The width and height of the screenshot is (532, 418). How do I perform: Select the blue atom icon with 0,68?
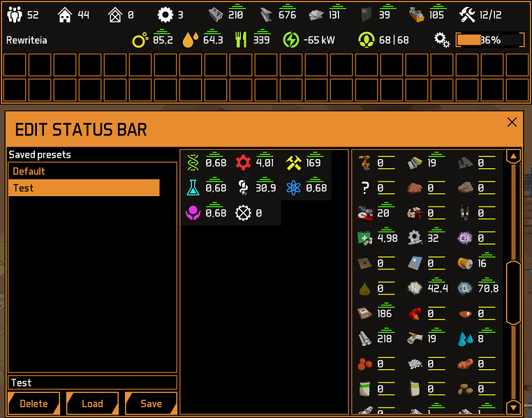293,188
